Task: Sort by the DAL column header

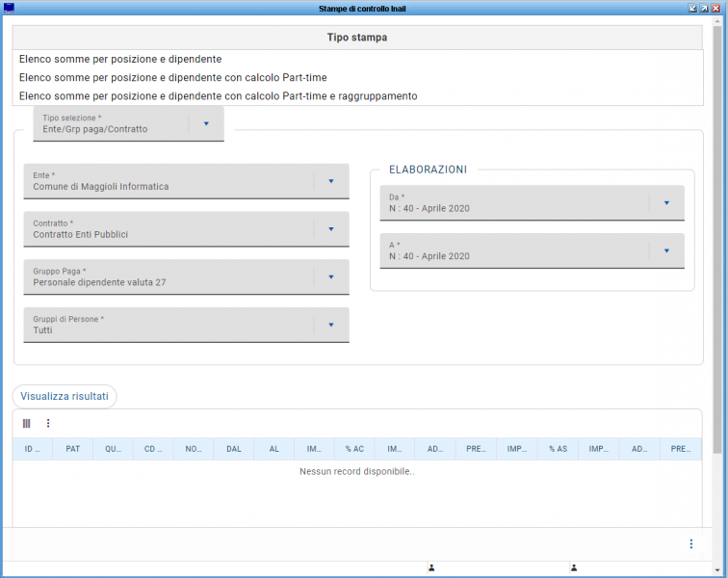Action: (234, 449)
